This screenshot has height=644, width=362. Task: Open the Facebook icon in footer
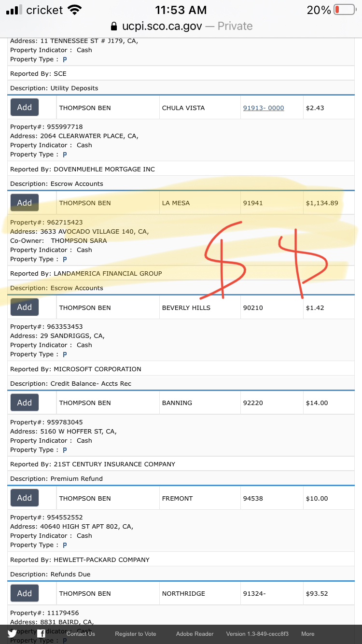coord(42,634)
